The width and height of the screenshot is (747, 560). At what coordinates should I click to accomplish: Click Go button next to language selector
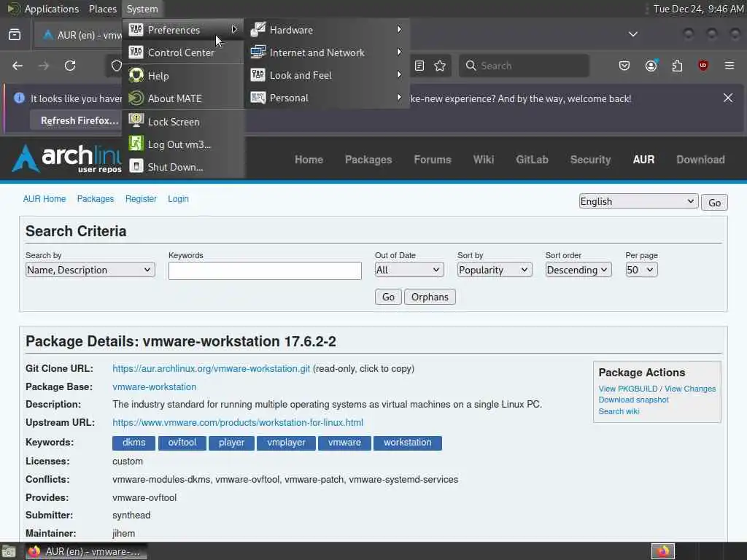(714, 203)
